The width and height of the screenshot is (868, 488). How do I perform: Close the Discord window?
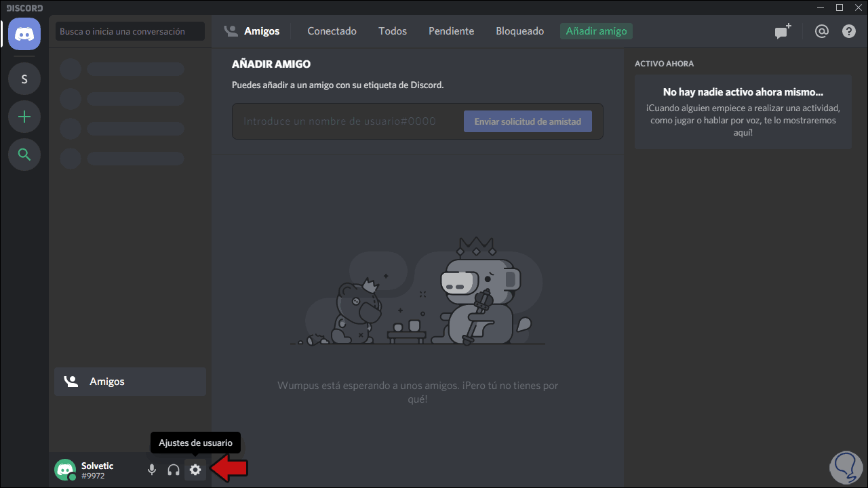point(859,7)
